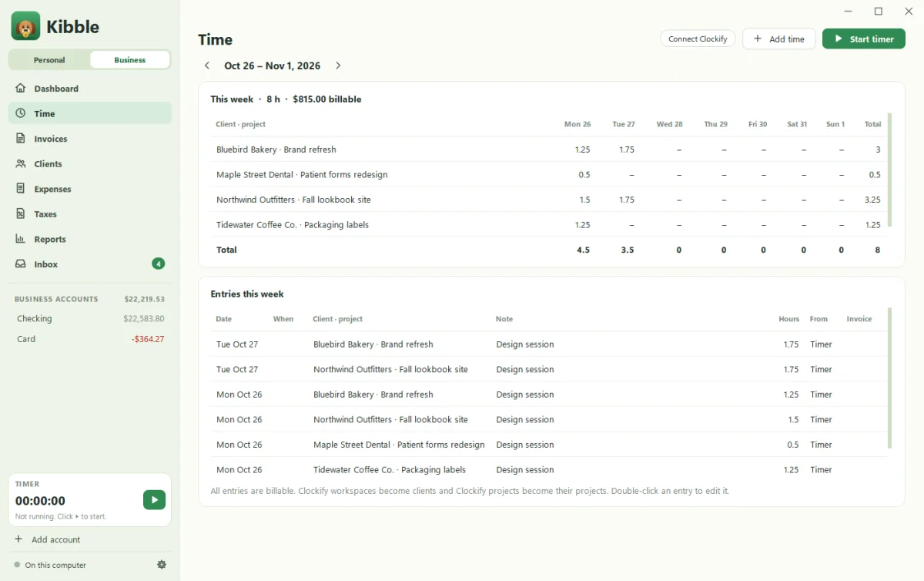Open the Dashboard page
This screenshot has width=924, height=581.
tap(90, 89)
